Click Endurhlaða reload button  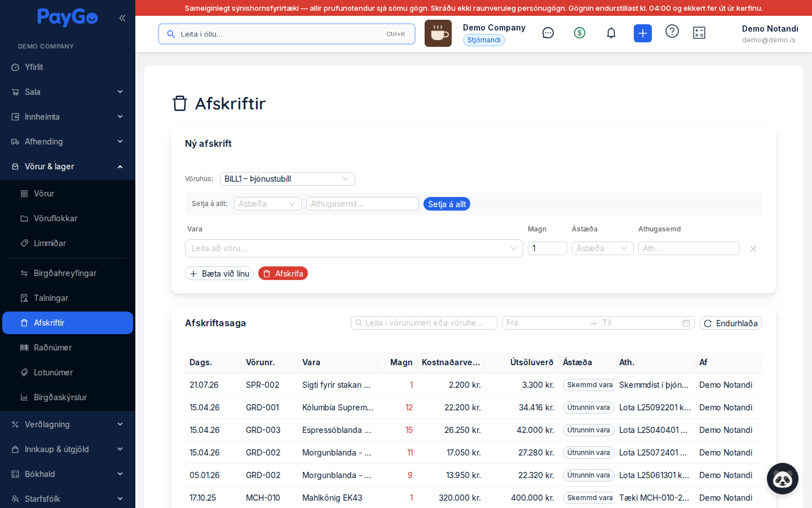click(731, 323)
